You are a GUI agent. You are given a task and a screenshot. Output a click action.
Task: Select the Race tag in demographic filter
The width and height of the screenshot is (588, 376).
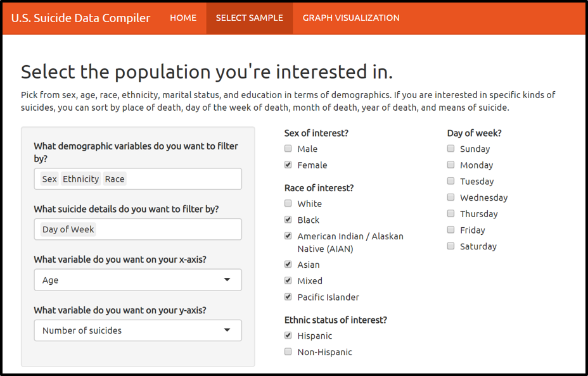click(115, 179)
